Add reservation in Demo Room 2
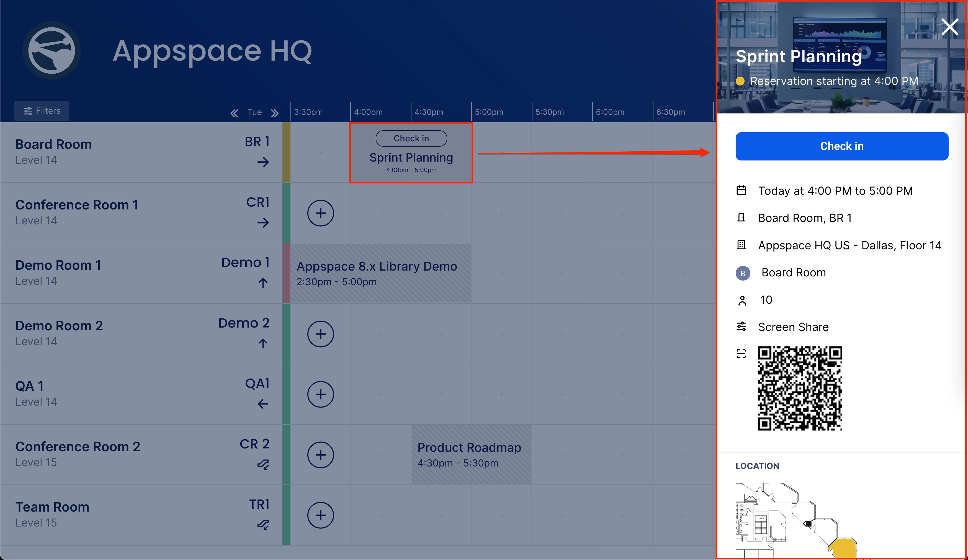Viewport: 968px width, 560px height. point(320,334)
